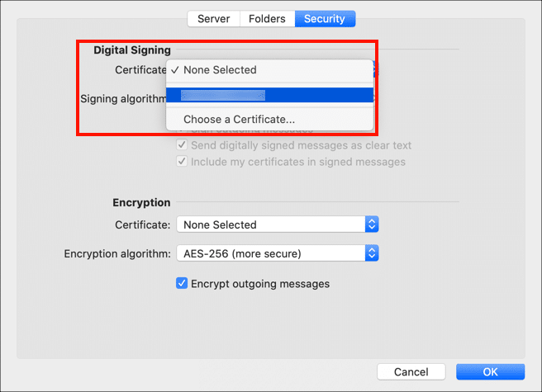The height and width of the screenshot is (392, 542).
Task: Toggle Send digitally signed messages as clear text
Action: 182,145
